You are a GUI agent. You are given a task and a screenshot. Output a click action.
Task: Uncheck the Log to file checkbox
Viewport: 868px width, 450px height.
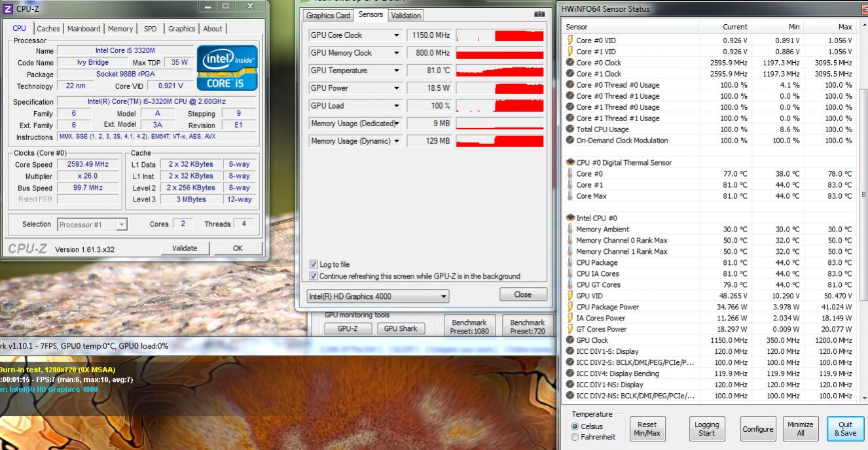pyautogui.click(x=314, y=264)
